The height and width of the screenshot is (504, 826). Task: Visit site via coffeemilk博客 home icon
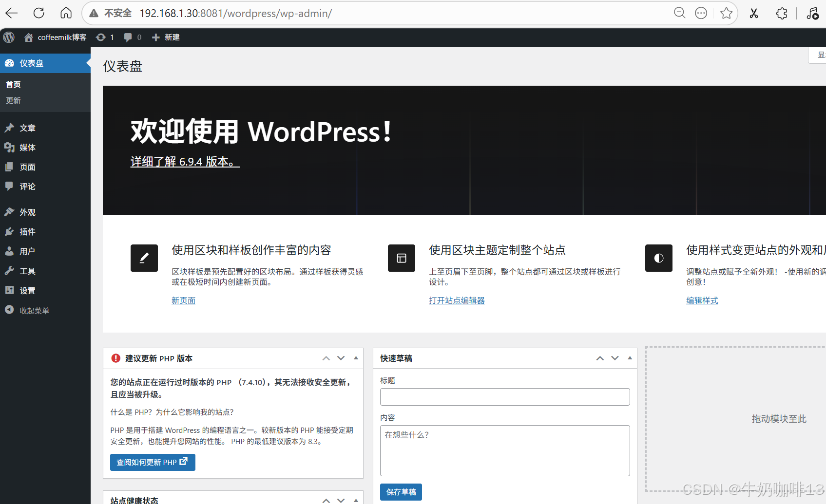point(29,37)
